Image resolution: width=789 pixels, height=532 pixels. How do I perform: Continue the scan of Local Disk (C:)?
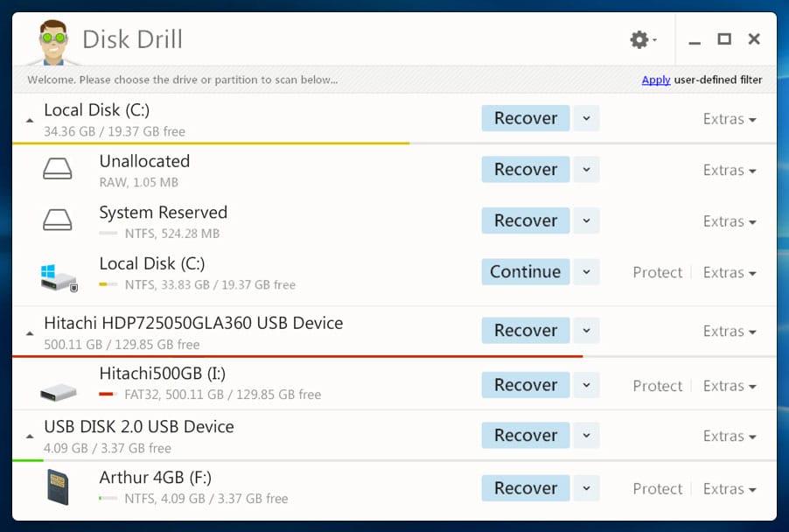coord(525,272)
